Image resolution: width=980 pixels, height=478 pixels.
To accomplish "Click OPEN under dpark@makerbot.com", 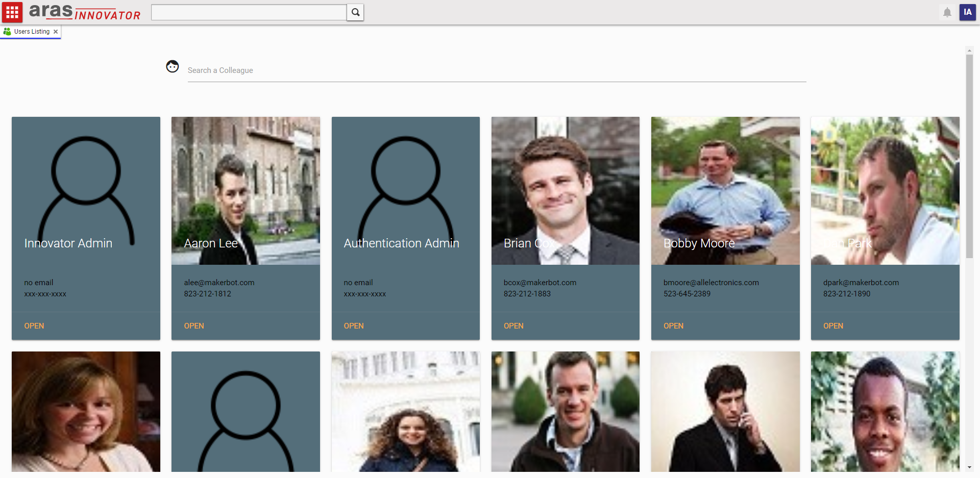I will click(833, 326).
